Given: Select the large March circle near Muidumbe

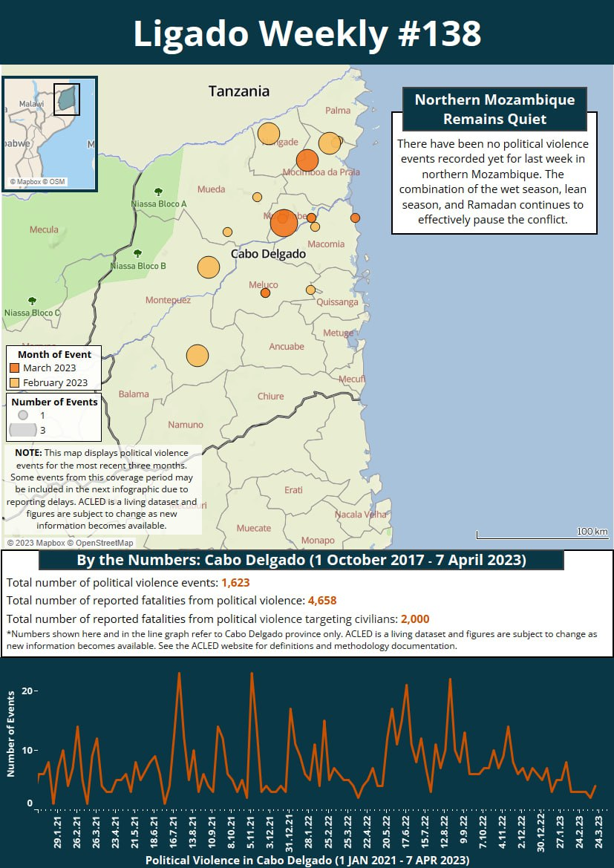Looking at the screenshot, I should coord(284,223).
